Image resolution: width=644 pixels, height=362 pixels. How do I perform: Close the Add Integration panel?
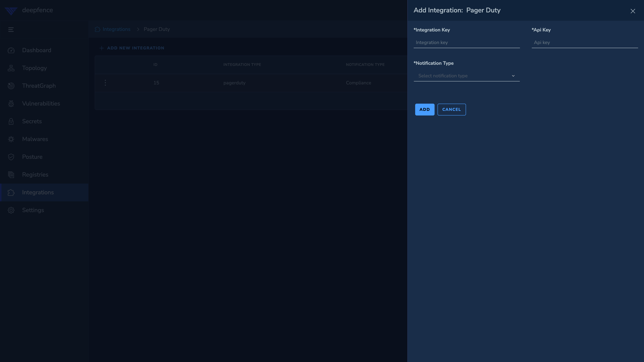(x=633, y=11)
